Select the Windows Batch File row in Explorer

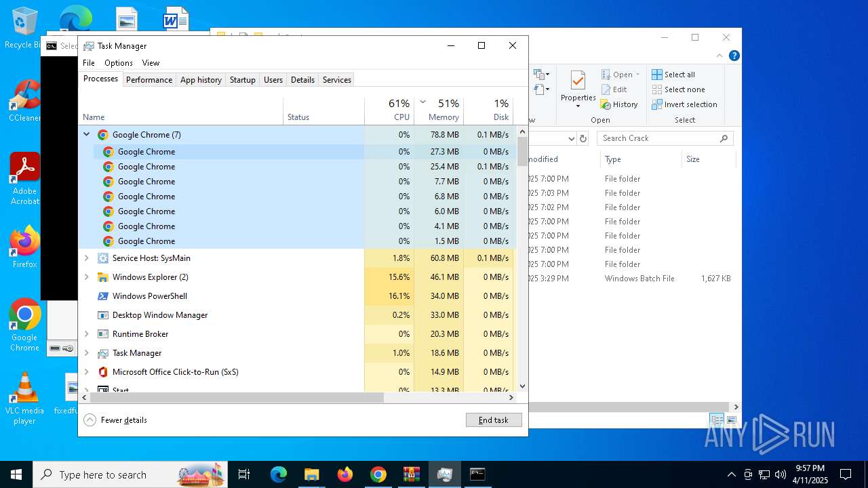(631, 279)
